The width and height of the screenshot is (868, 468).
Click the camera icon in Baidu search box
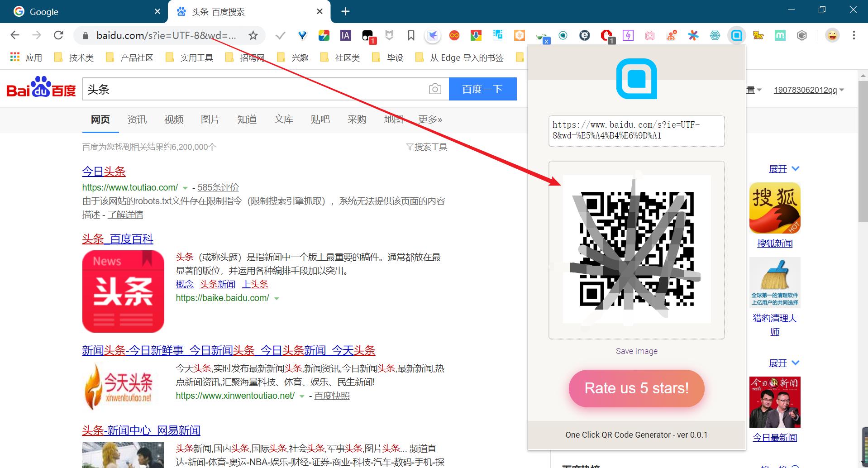coord(434,89)
